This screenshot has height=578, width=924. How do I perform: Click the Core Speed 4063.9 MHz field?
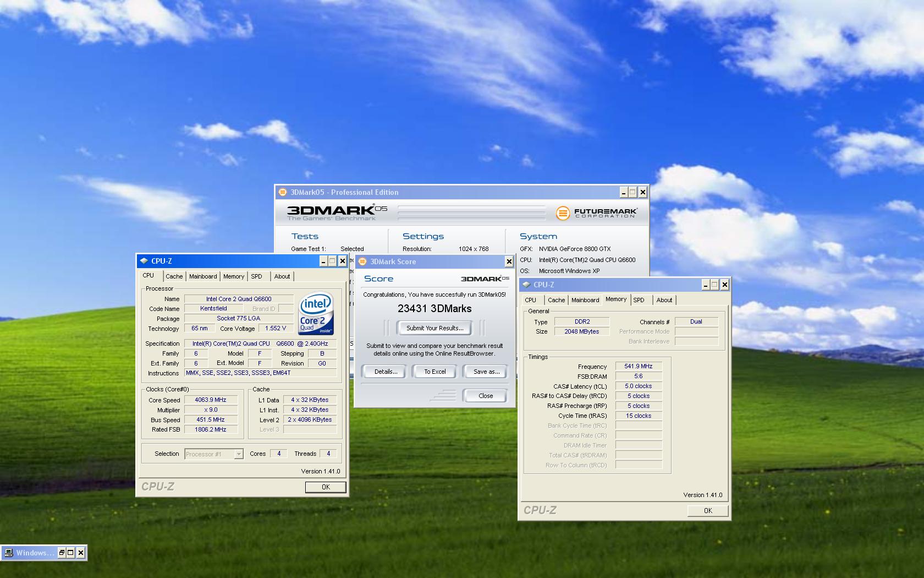click(211, 400)
